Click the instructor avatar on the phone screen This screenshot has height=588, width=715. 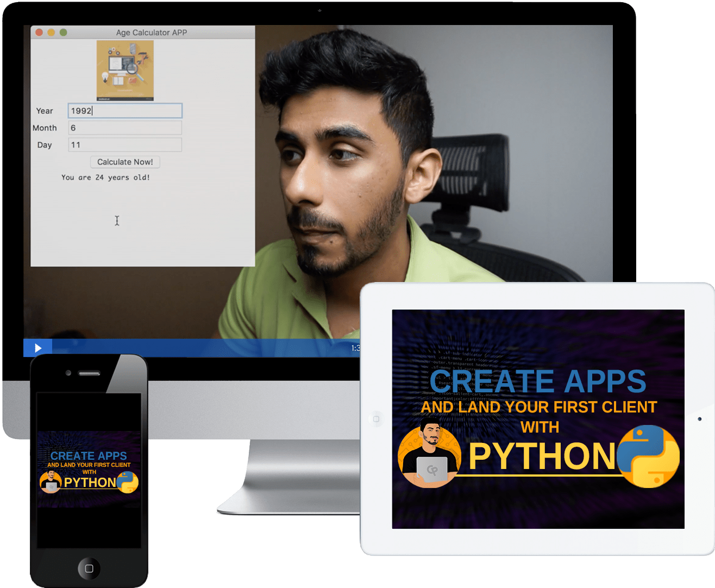point(51,481)
